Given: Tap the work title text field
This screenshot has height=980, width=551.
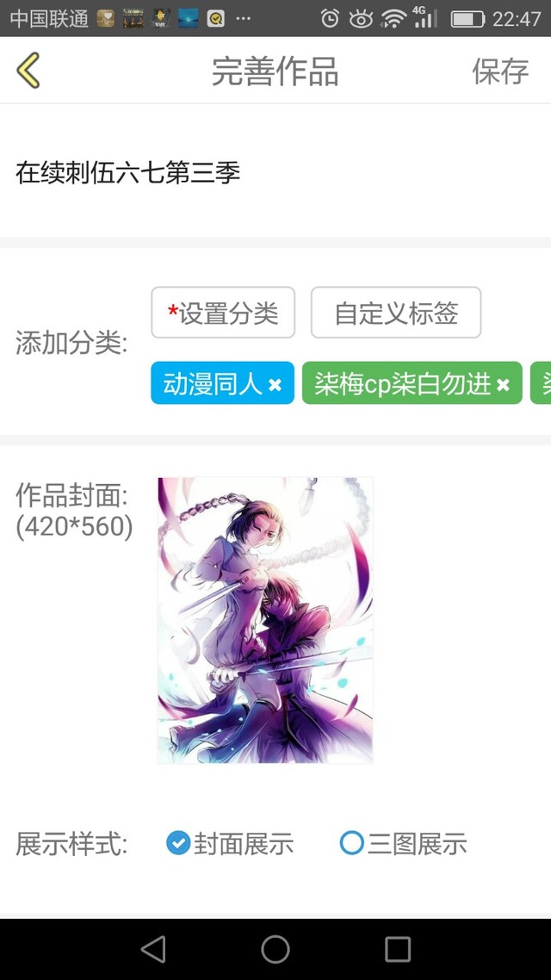Looking at the screenshot, I should pyautogui.click(x=275, y=172).
